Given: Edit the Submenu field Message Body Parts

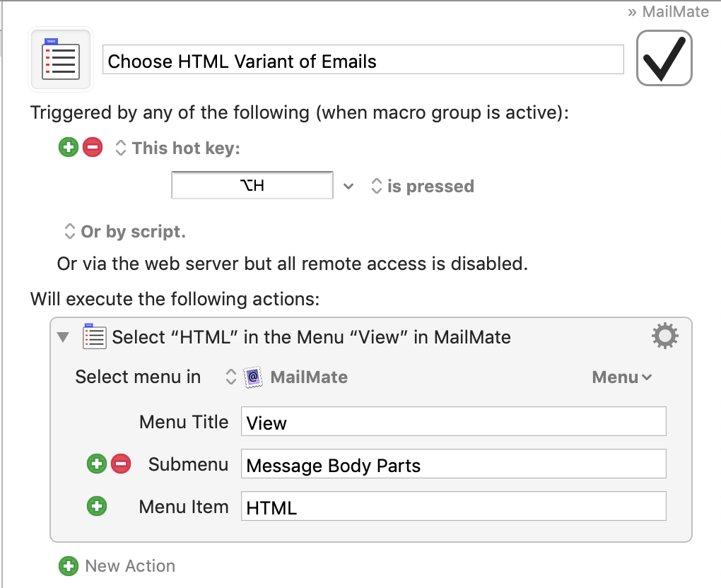Looking at the screenshot, I should pos(453,464).
